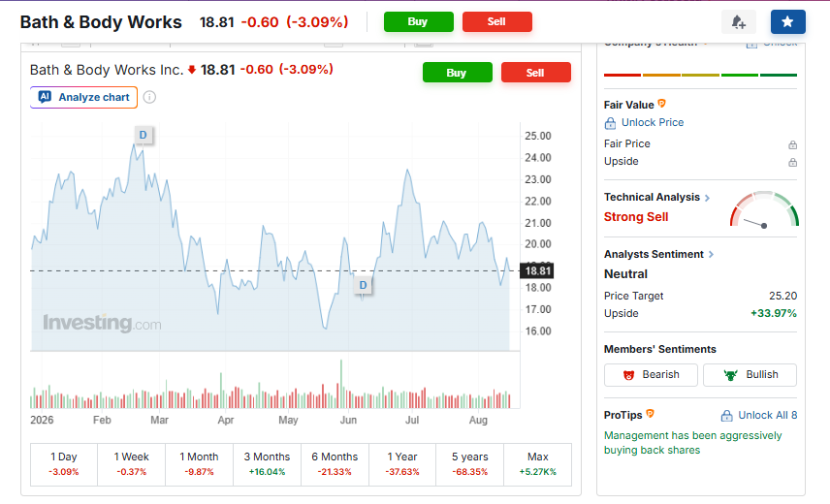Click the Unlock Price link
Viewport: 830px width, 504px height.
(653, 123)
